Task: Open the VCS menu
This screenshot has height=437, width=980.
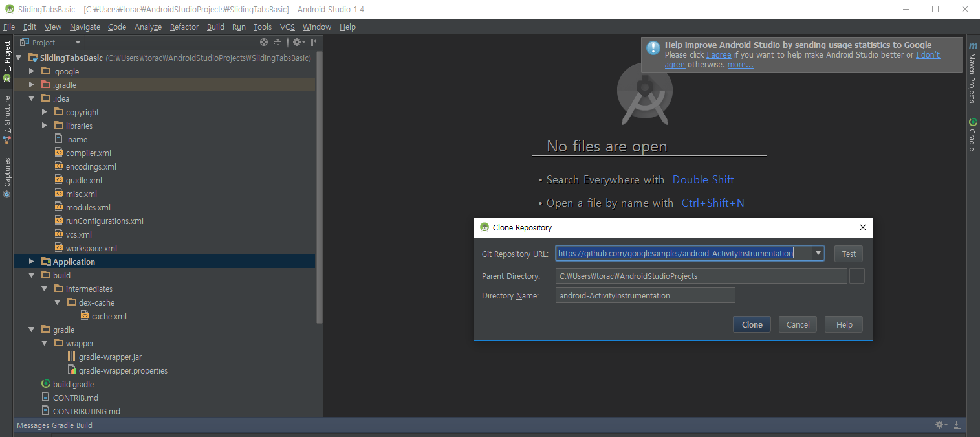Action: point(287,27)
